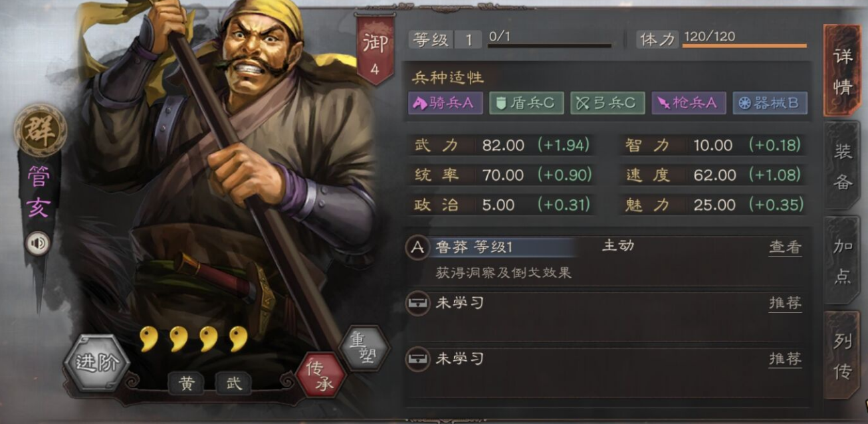Select the 弓兵C troop badge
Screen dimensions: 868x424
coord(607,103)
